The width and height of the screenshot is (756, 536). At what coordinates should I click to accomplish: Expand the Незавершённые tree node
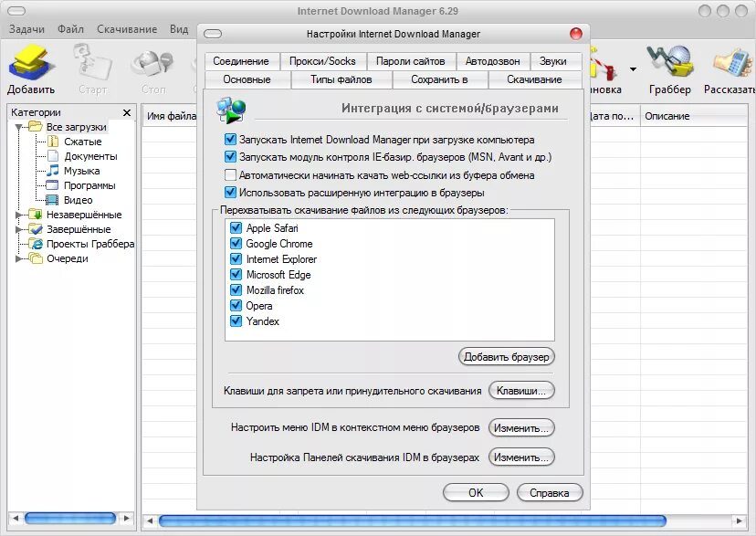coord(19,215)
